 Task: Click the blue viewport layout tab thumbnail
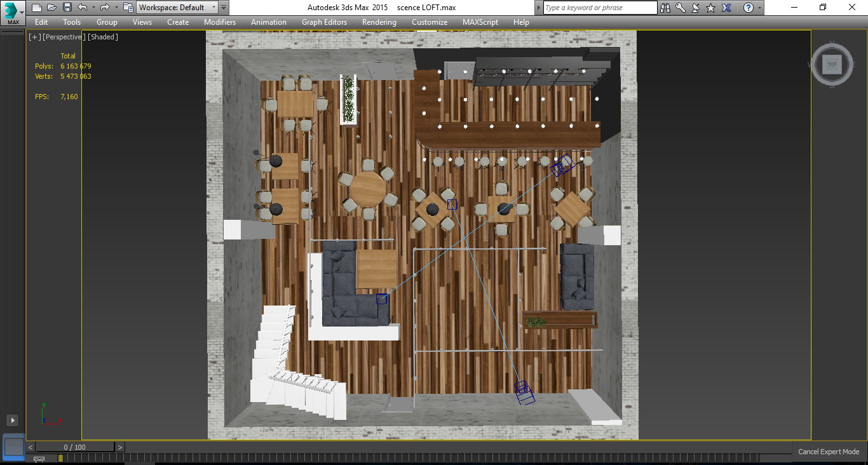click(x=14, y=446)
